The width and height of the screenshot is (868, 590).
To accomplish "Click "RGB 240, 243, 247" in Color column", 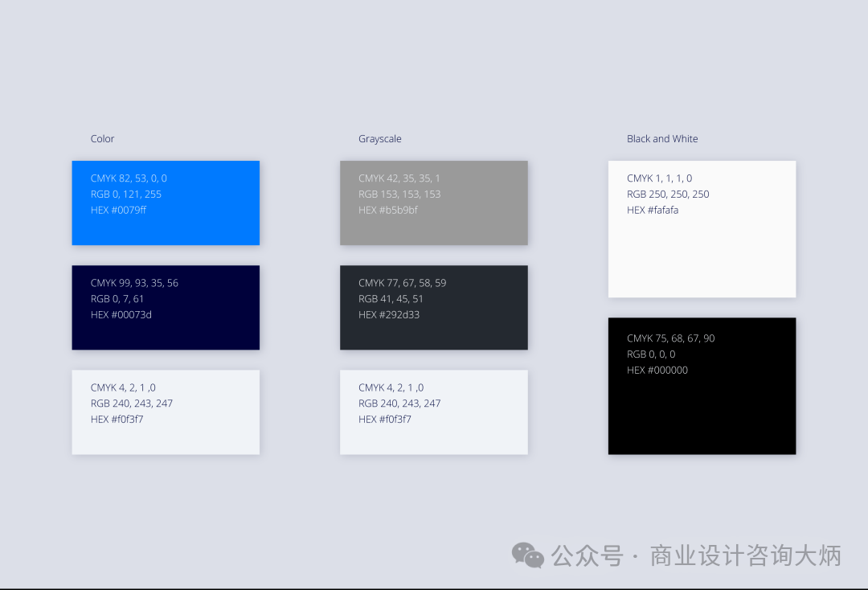I will pos(131,404).
